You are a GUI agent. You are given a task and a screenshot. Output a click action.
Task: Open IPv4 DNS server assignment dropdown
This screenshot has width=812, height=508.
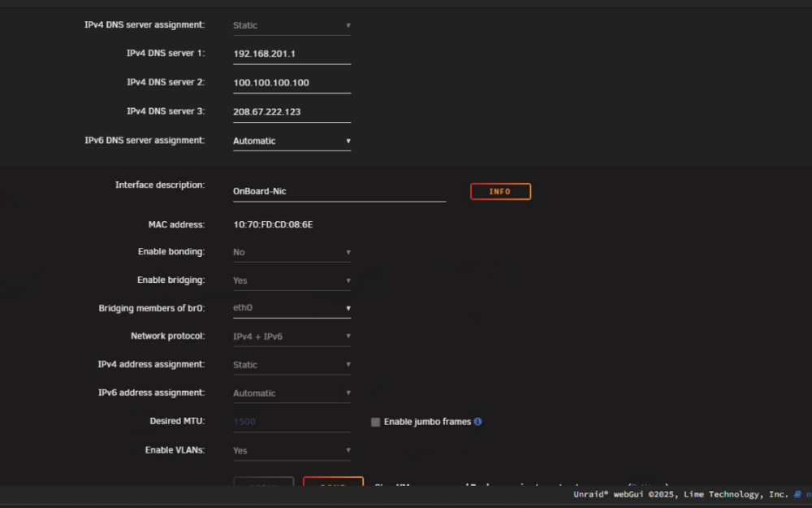[292, 25]
